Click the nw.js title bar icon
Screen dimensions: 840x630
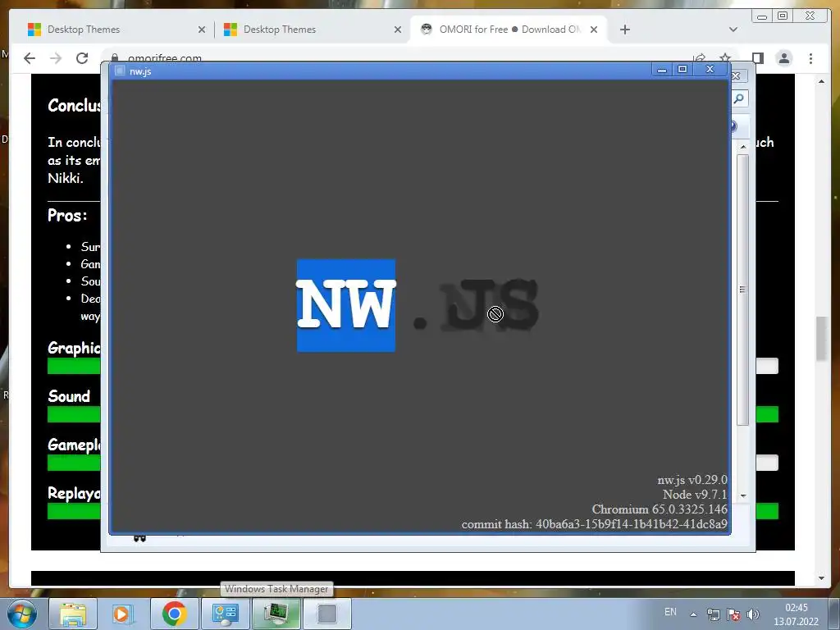coord(120,71)
